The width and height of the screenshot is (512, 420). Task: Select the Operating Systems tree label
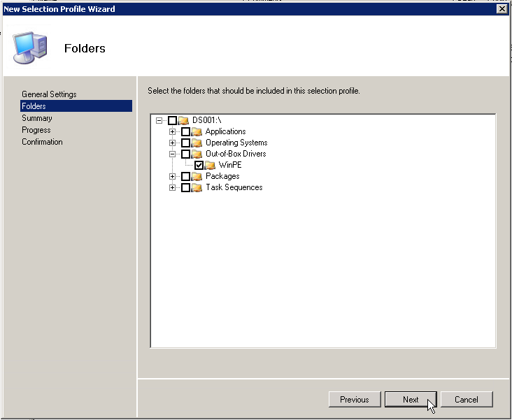point(236,143)
